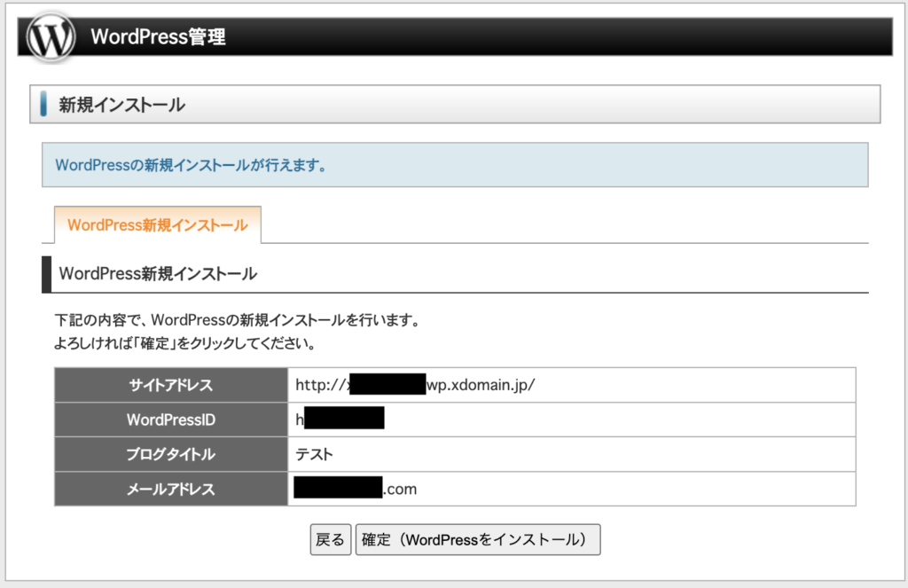This screenshot has height=588, width=908.
Task: Click the WordPress logo icon
Action: [51, 36]
